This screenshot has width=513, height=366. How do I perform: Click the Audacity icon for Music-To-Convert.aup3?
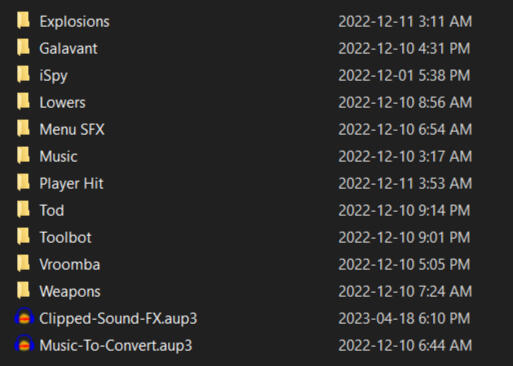(x=24, y=344)
